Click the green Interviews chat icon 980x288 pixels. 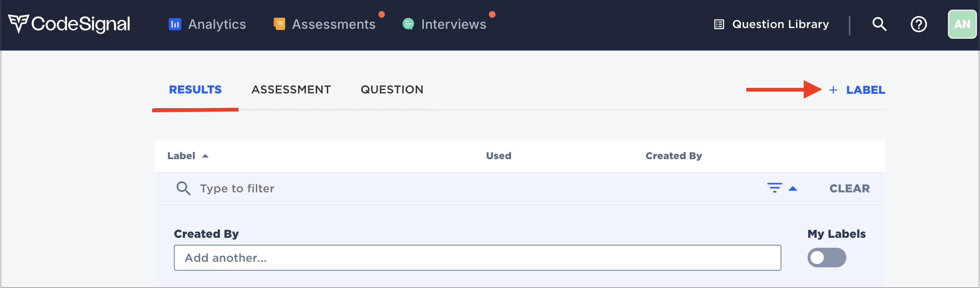click(408, 24)
